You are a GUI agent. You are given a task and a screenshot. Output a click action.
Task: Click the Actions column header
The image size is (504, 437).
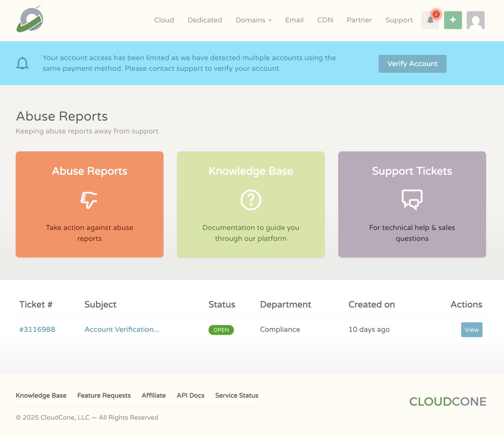(x=466, y=304)
